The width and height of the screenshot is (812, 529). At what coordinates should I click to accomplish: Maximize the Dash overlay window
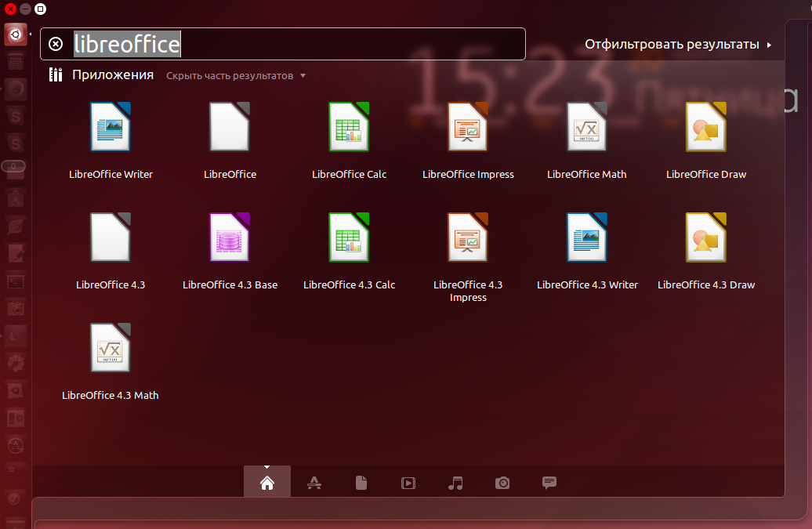tap(41, 9)
